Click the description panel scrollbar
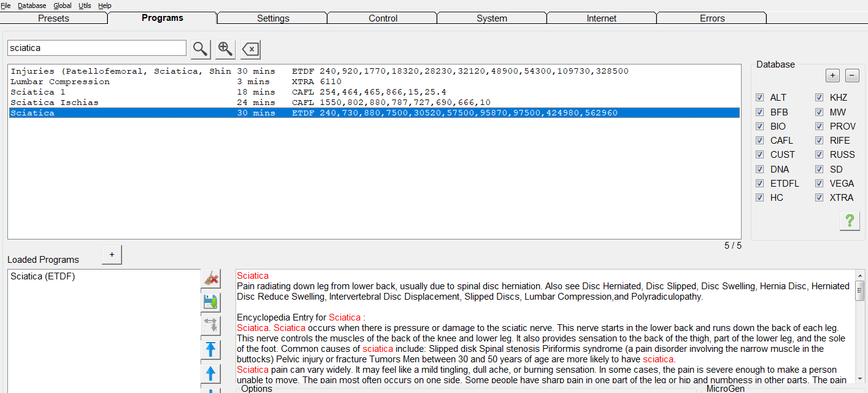The width and height of the screenshot is (868, 393). (860, 325)
